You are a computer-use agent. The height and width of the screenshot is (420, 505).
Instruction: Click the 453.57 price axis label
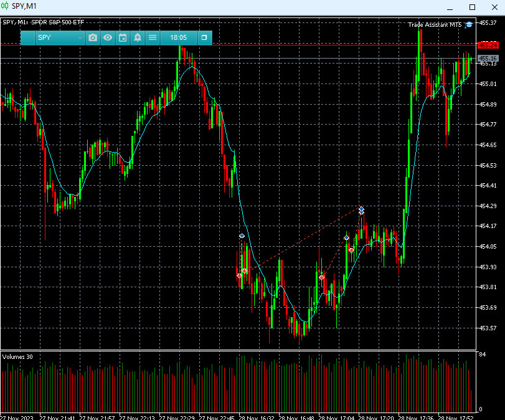[488, 328]
